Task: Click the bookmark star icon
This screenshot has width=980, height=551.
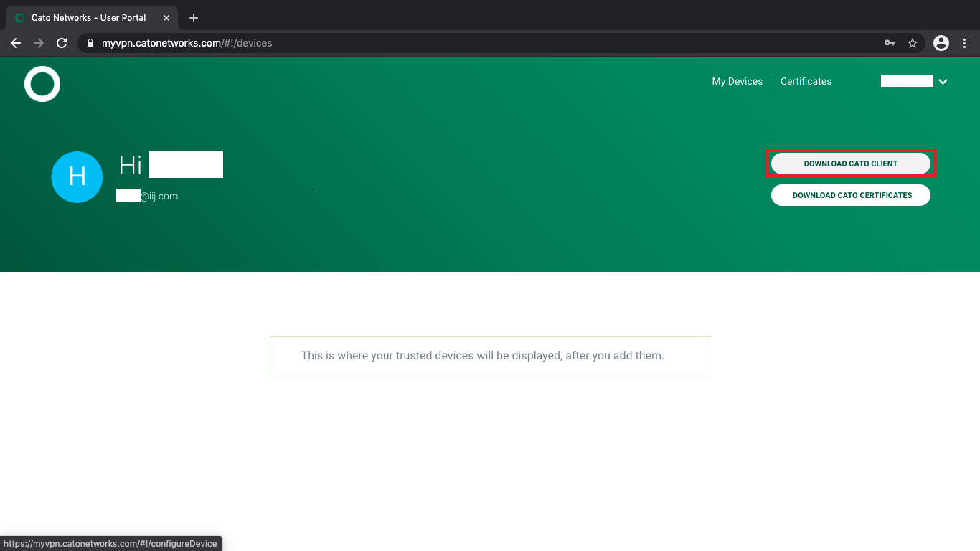Action: pyautogui.click(x=913, y=43)
